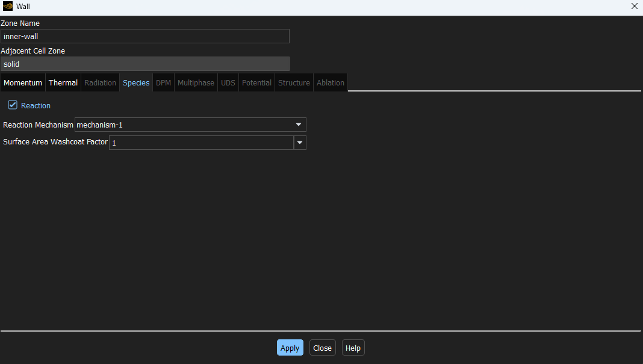
Task: Click the Ansys Fluent logo icon
Action: 8,7
